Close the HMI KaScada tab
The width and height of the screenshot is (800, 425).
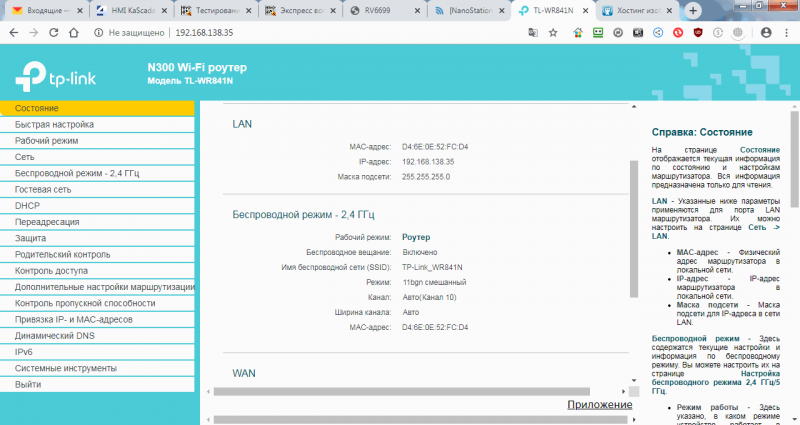click(x=164, y=11)
